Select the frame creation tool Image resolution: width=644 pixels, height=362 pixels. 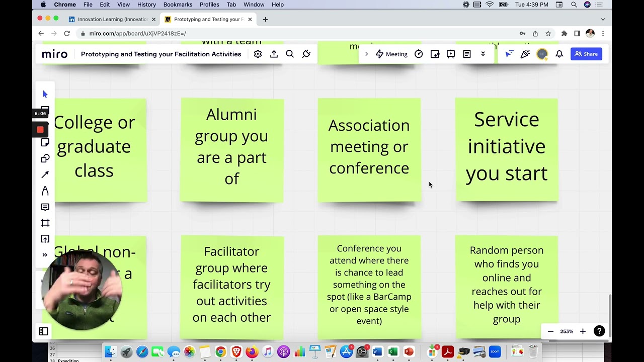click(x=45, y=223)
